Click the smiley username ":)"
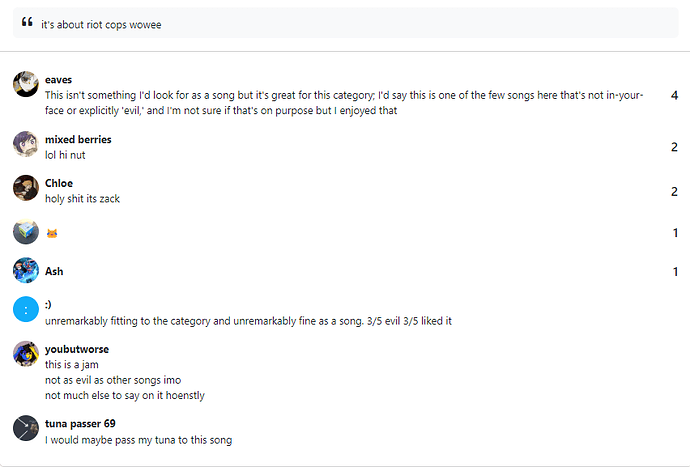The image size is (690, 467). pos(48,304)
